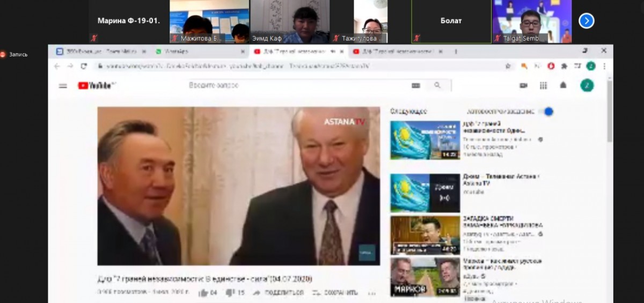644x303 pixels.
Task: Open the YouTube account avatar menu
Action: point(587,85)
